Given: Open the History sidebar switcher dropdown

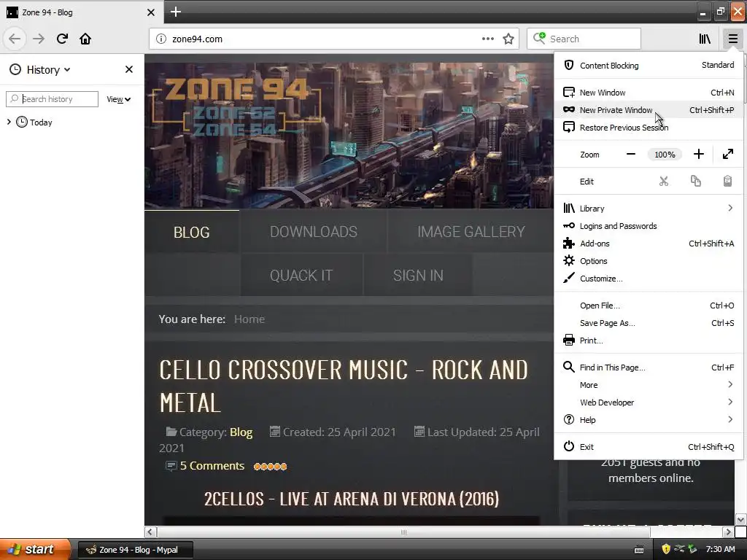Looking at the screenshot, I should coord(41,69).
